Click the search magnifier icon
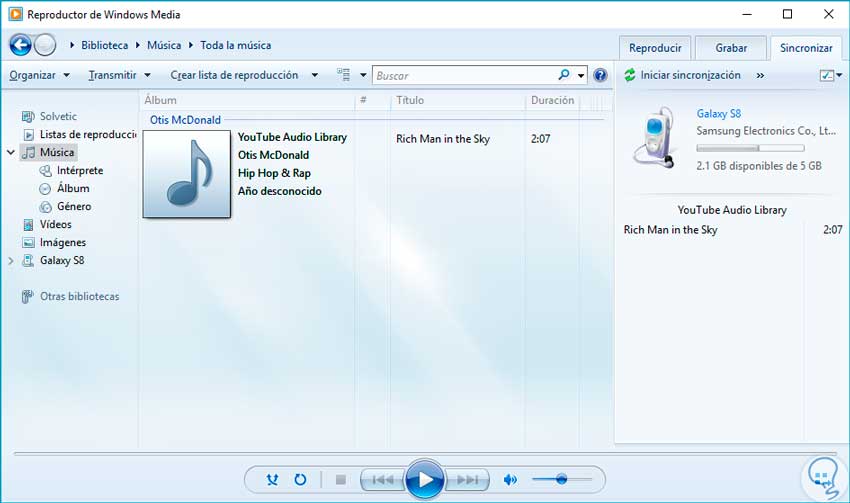 pos(564,75)
